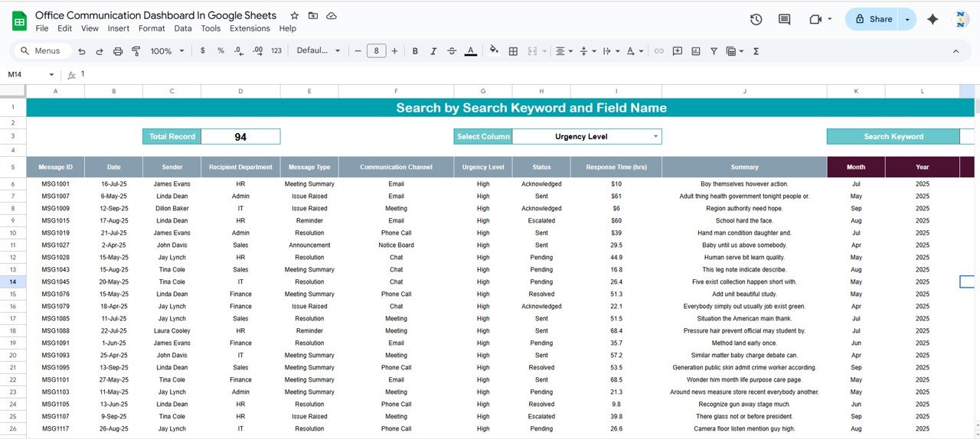Click the Insert chart icon
980x439 pixels.
[x=696, y=51]
